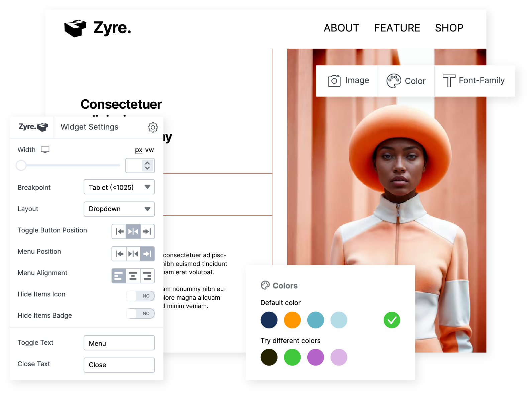This screenshot has width=532, height=395.
Task: Click the Width value stepper arrows
Action: (147, 166)
